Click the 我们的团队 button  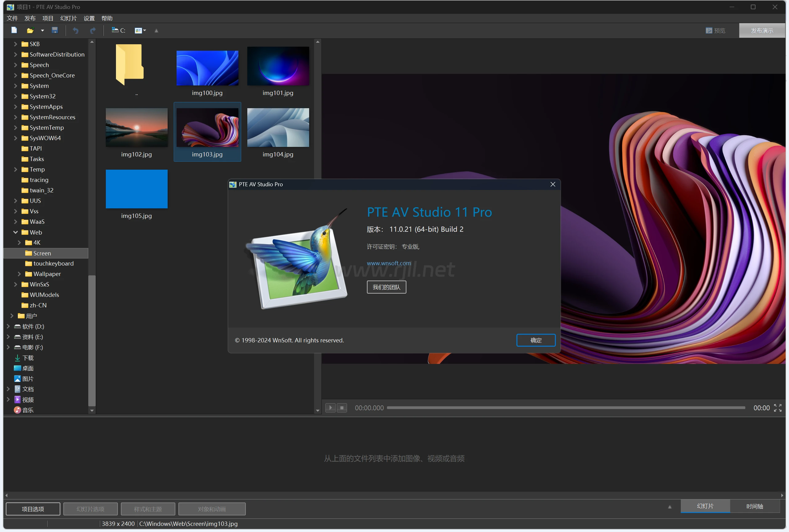click(x=387, y=288)
